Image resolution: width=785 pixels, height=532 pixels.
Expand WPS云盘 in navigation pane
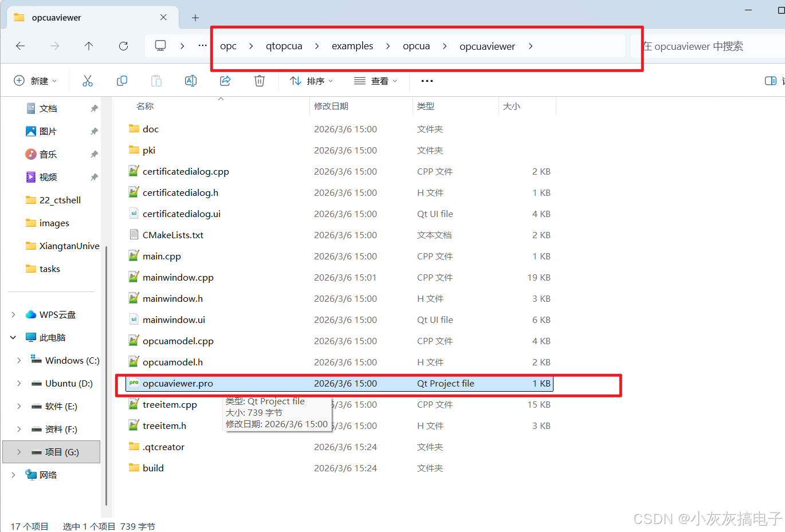[x=13, y=314]
